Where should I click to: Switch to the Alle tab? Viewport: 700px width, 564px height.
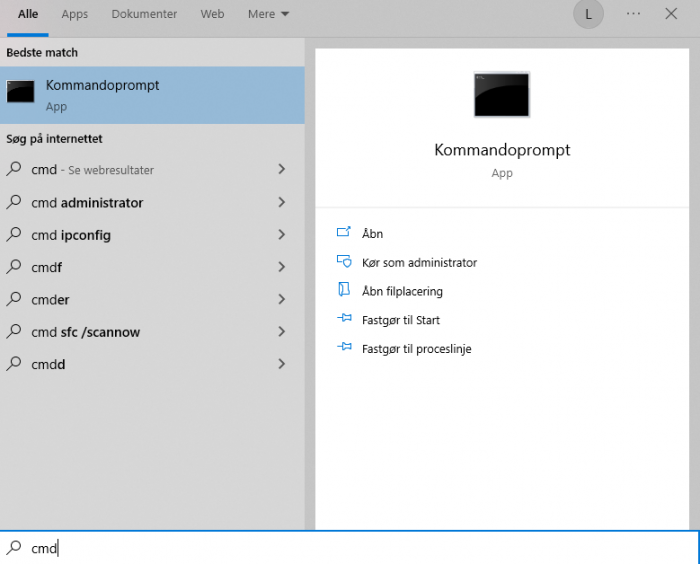coord(28,14)
